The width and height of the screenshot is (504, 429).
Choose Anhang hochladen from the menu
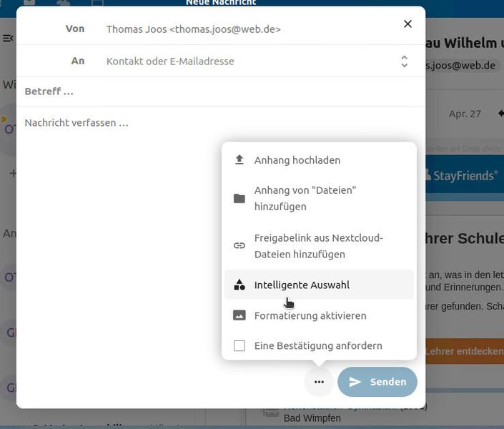point(319,160)
